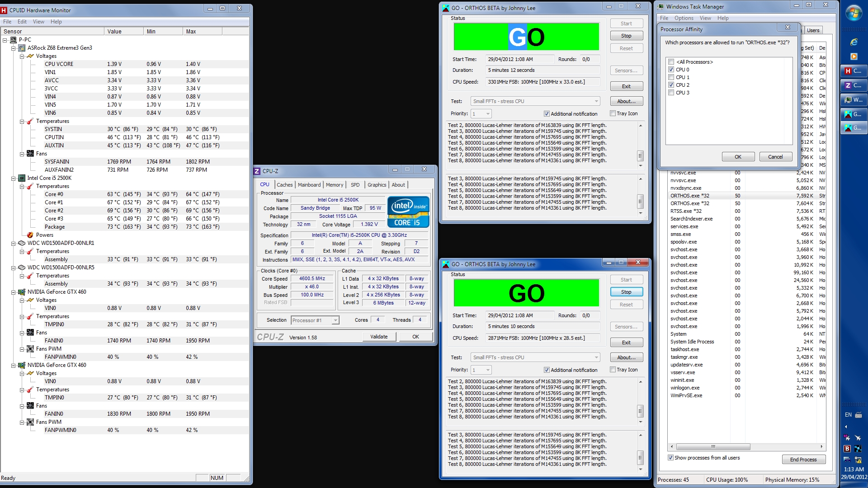Uncheck CPU 0 in Processor Affinity
Screen dimensions: 868x488
(x=671, y=70)
